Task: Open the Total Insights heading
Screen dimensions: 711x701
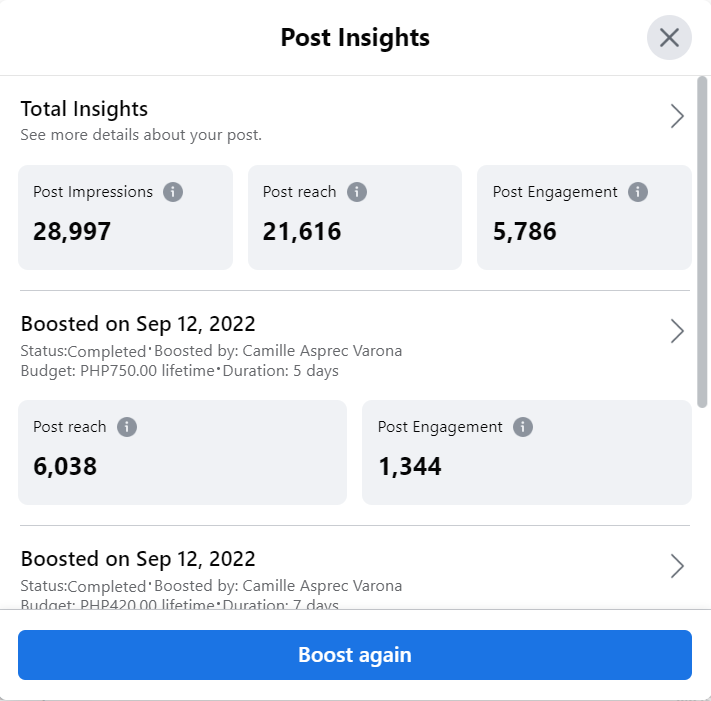Action: 84,109
